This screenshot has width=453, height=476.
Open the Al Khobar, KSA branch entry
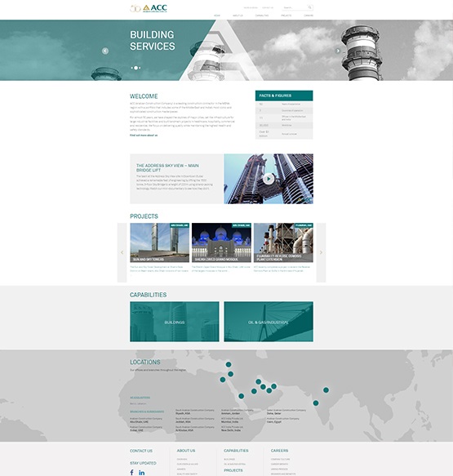click(x=195, y=429)
